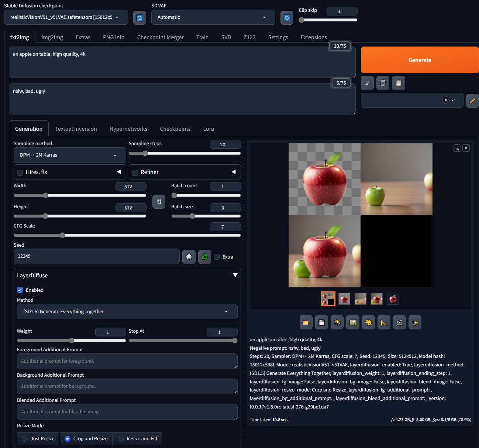This screenshot has width=479, height=448.
Task: Download the gallery image
Action: (457, 148)
